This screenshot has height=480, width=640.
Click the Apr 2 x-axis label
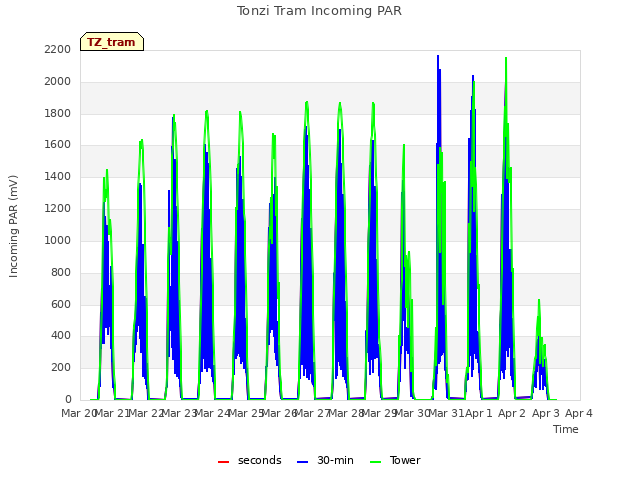click(x=512, y=413)
